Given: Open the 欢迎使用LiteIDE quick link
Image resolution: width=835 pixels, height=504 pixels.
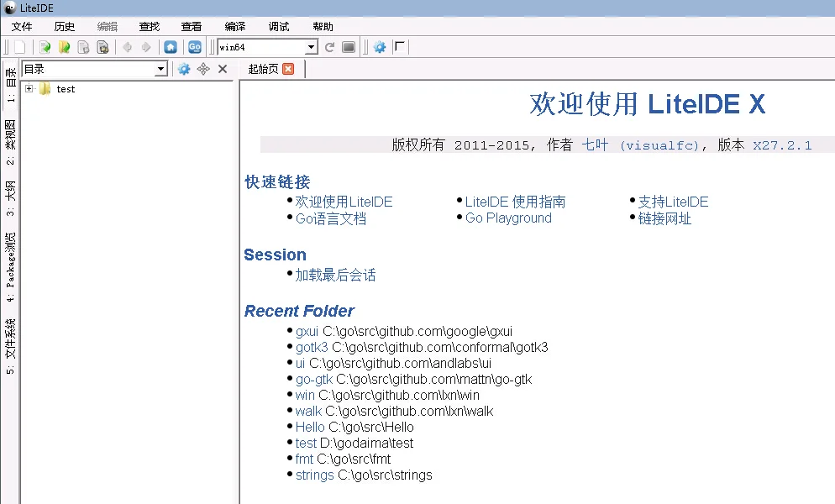Looking at the screenshot, I should point(344,202).
